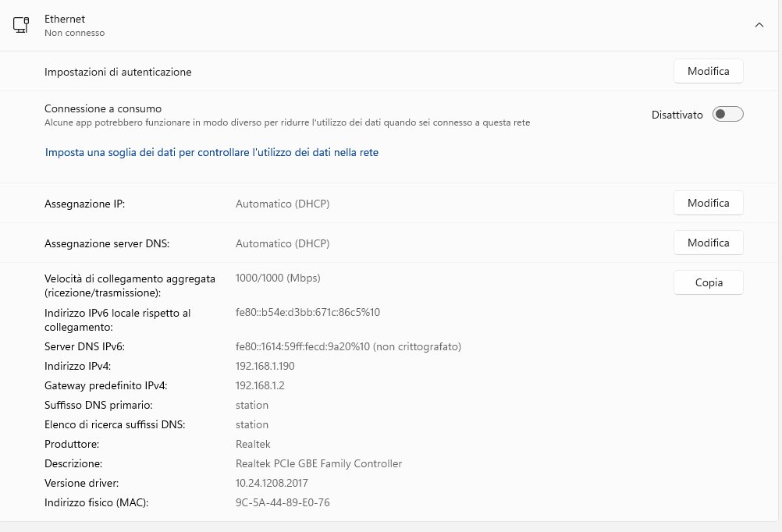Click Modifica next to Assegnazione server DNS
The image size is (782, 532).
click(x=708, y=243)
